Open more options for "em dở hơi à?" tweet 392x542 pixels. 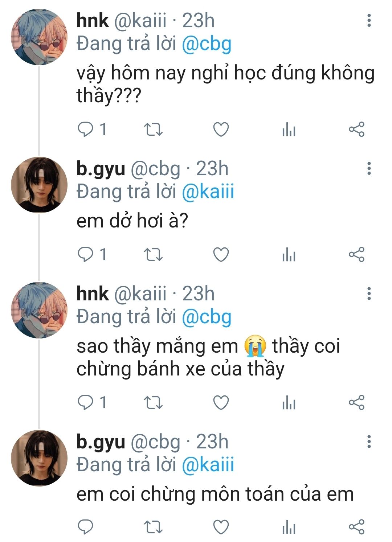[x=369, y=169]
